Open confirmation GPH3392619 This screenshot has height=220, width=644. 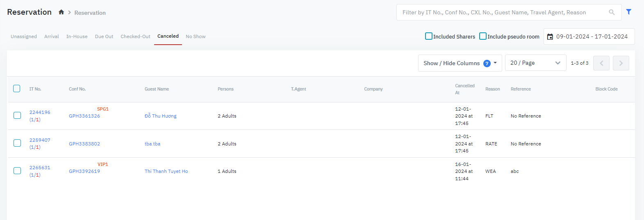[84, 171]
